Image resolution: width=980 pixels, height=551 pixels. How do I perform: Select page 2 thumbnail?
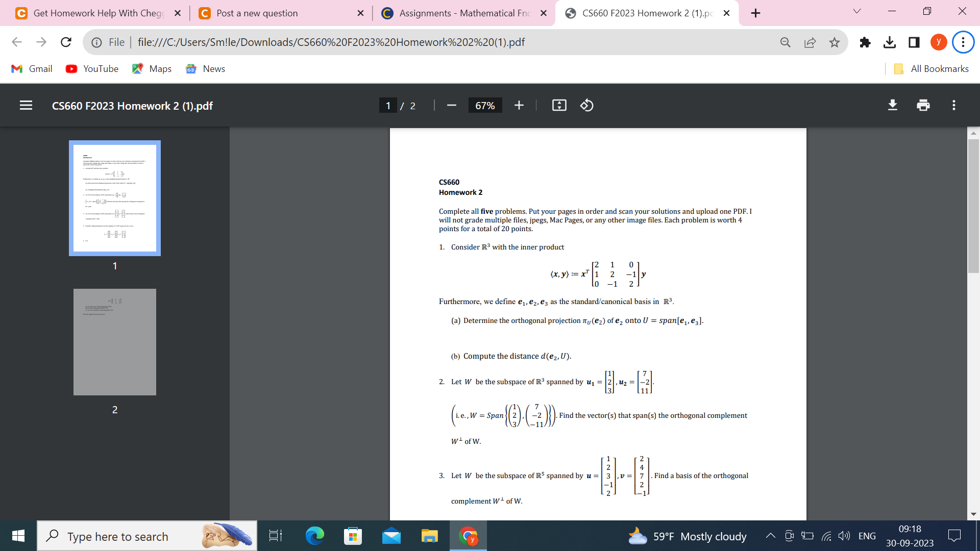tap(114, 342)
